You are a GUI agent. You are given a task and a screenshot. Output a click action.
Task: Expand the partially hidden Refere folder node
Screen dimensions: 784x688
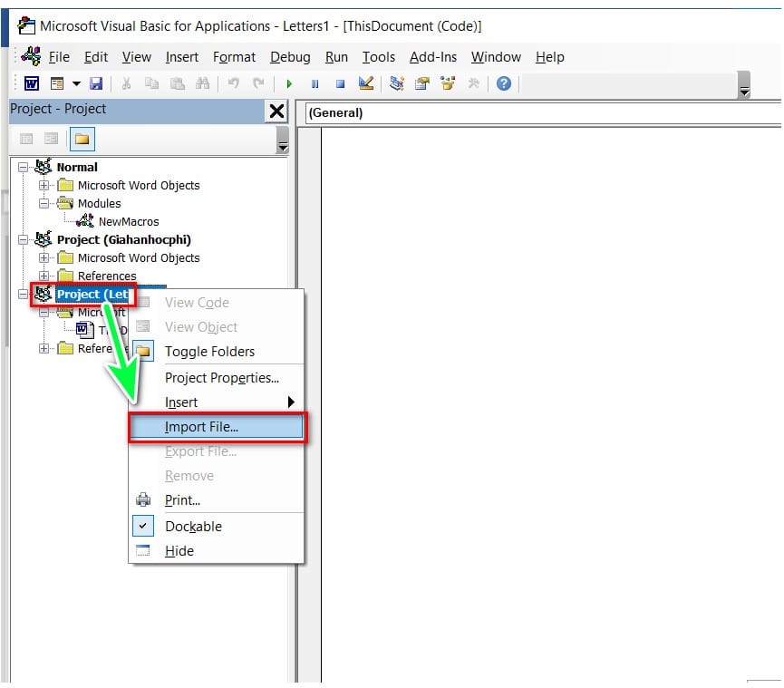(x=44, y=348)
